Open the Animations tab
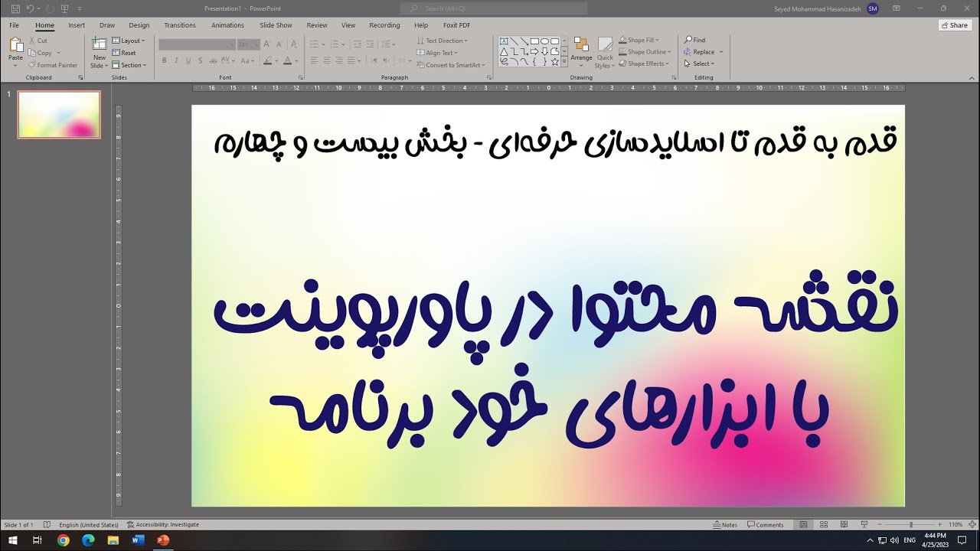The width and height of the screenshot is (980, 551). pyautogui.click(x=227, y=25)
